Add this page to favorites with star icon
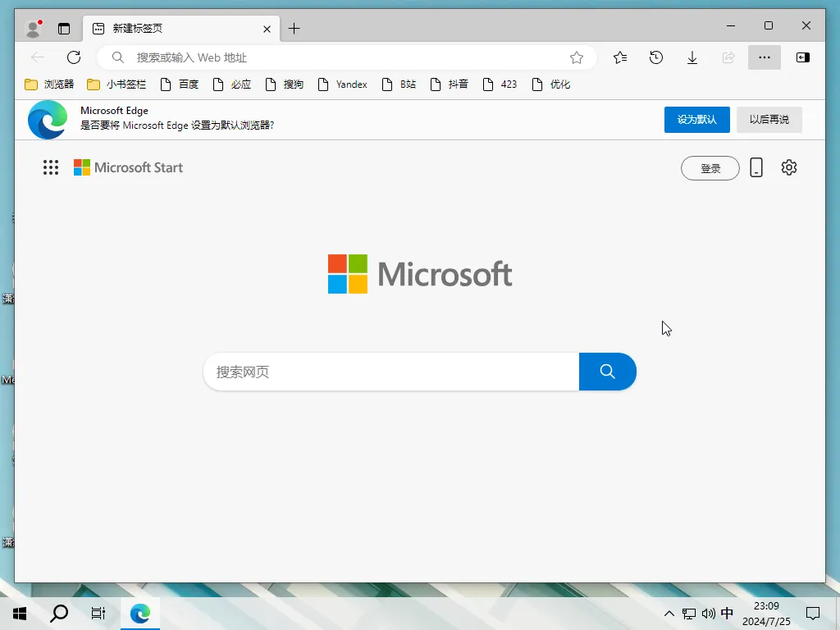 576,57
